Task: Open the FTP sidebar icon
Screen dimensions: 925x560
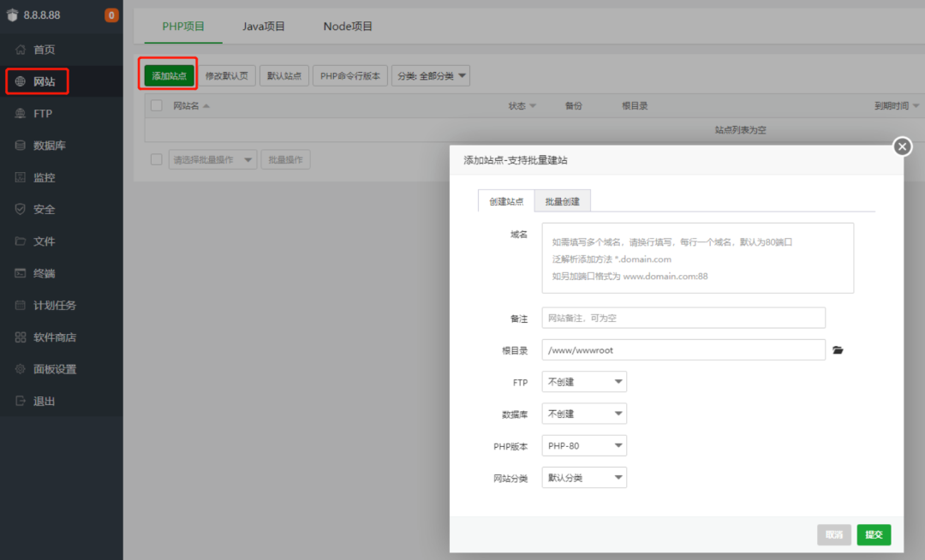Action: pyautogui.click(x=21, y=114)
